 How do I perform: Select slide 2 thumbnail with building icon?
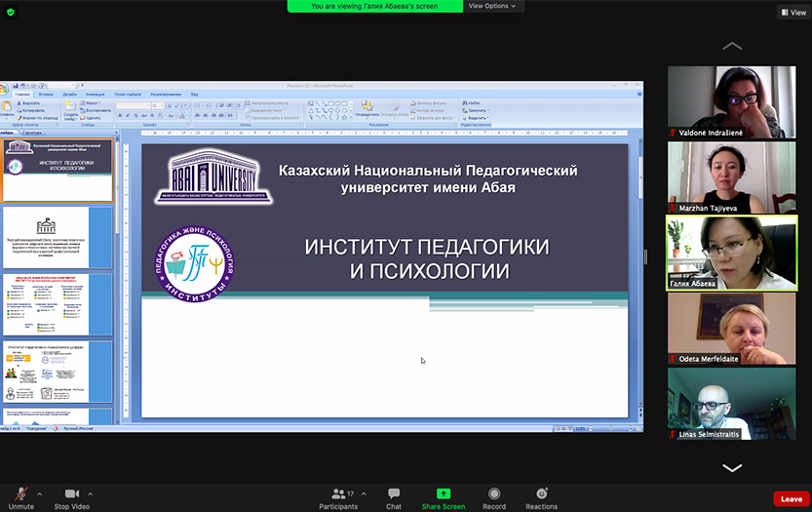pyautogui.click(x=57, y=237)
